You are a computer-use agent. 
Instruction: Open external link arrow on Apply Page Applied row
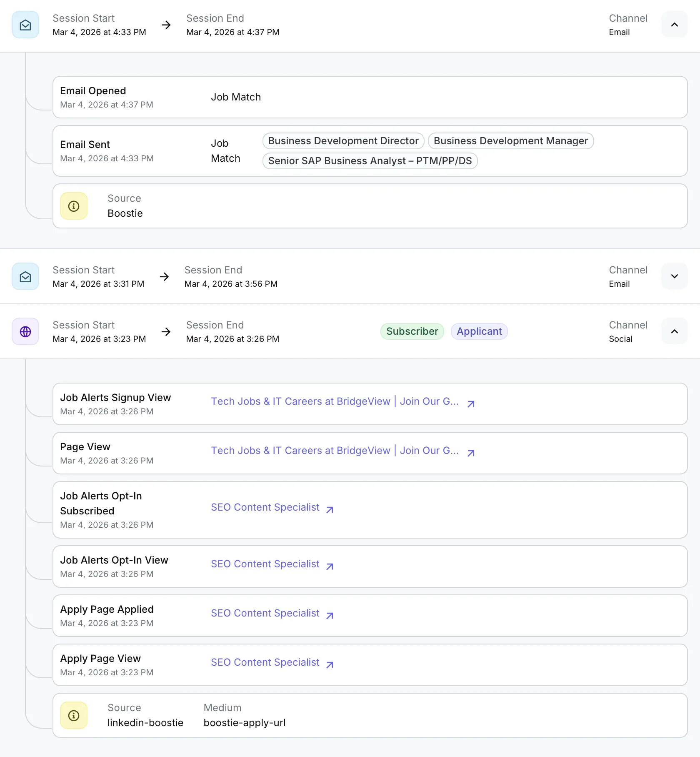coord(330,616)
